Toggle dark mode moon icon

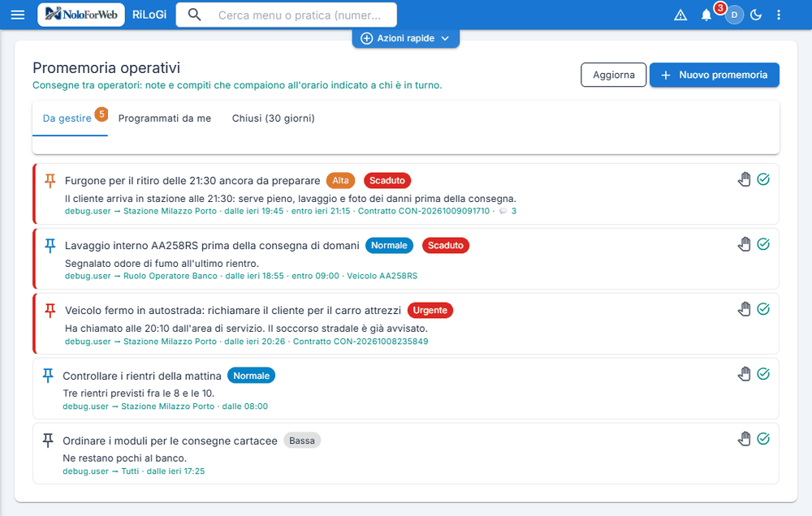coord(756,15)
